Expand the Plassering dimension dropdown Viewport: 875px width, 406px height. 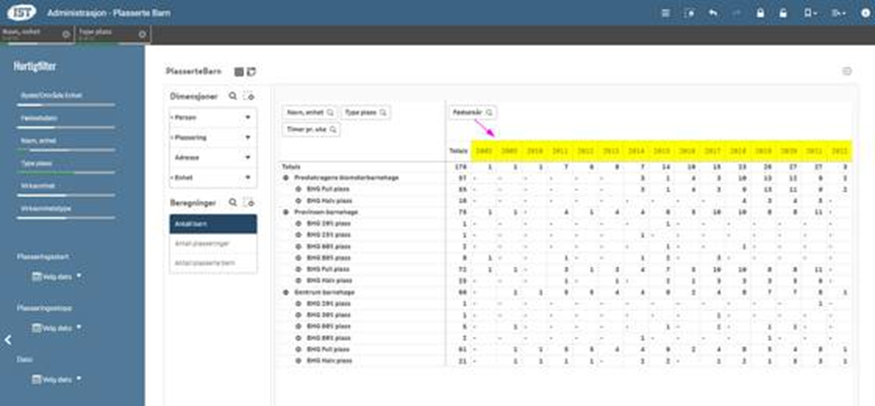coord(247,138)
